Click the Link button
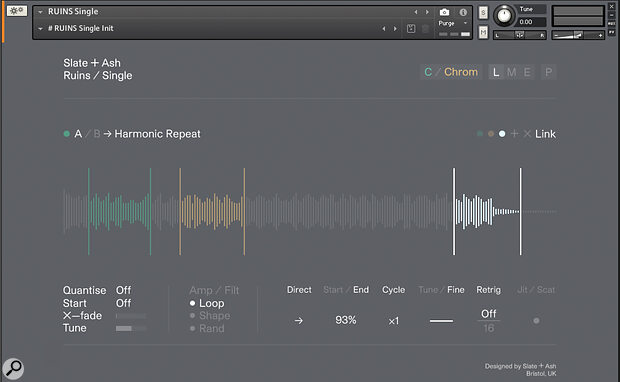This screenshot has height=382, width=620. [x=545, y=134]
